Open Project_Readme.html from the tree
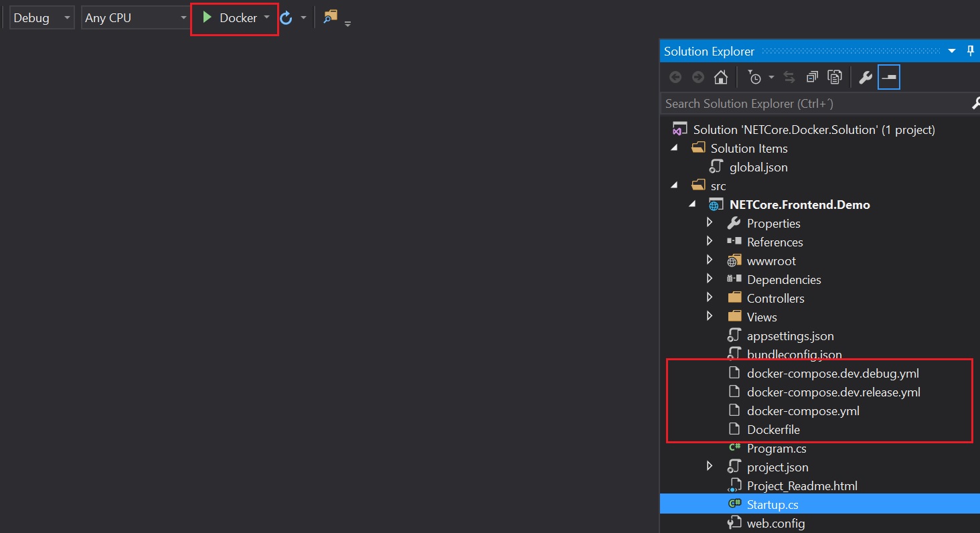 click(x=802, y=485)
